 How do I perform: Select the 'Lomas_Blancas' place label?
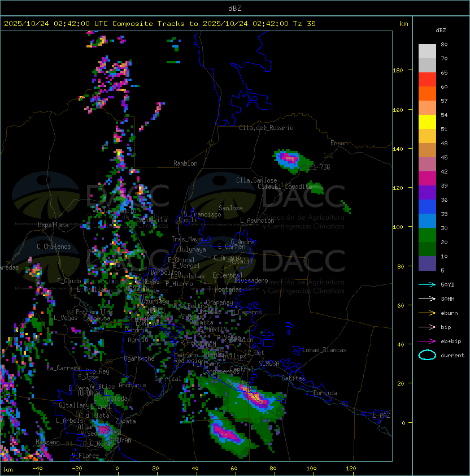[324, 350]
